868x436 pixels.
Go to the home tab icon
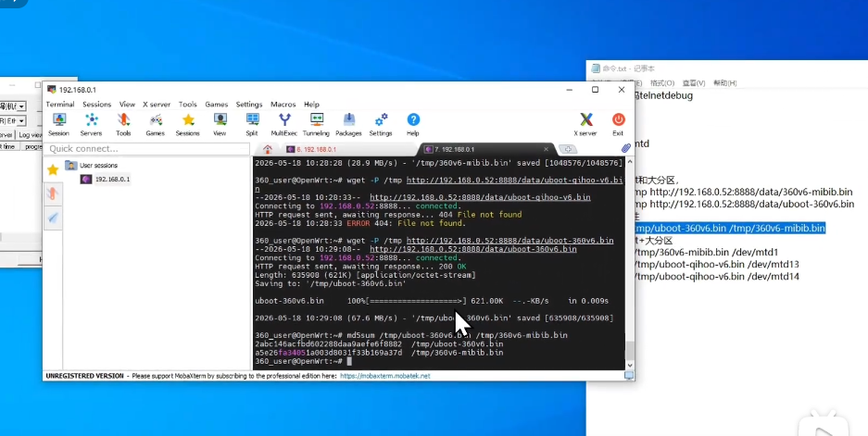[x=268, y=149]
